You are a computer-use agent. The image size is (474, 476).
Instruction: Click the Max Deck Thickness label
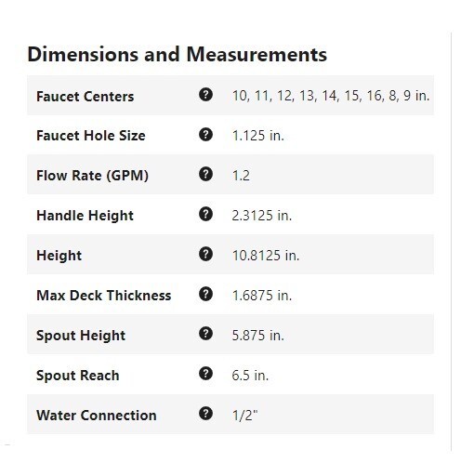[x=104, y=296]
